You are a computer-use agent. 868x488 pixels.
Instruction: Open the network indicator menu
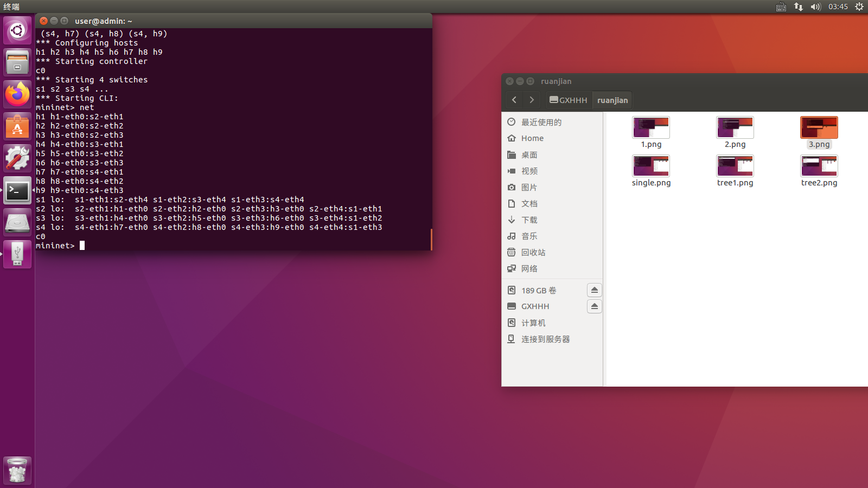pos(798,7)
